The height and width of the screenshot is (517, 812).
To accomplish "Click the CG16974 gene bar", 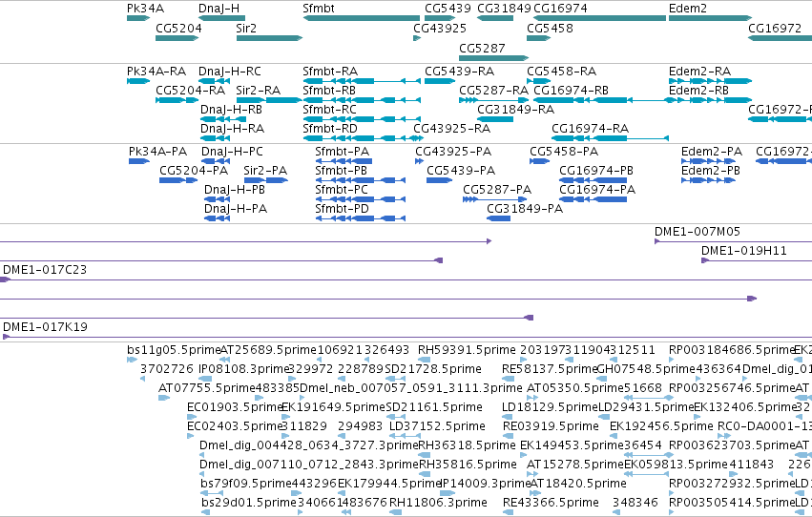I will tap(599, 18).
